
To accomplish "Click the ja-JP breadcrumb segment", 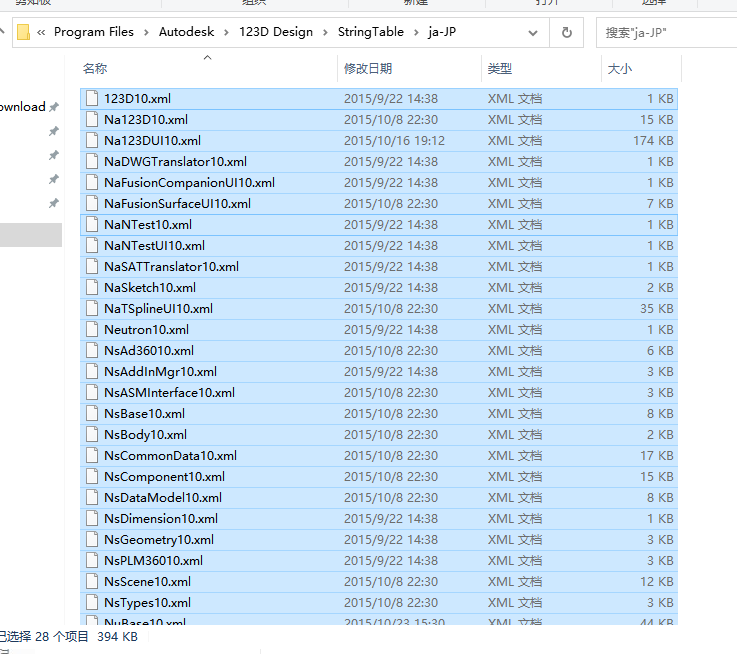I will 442,32.
